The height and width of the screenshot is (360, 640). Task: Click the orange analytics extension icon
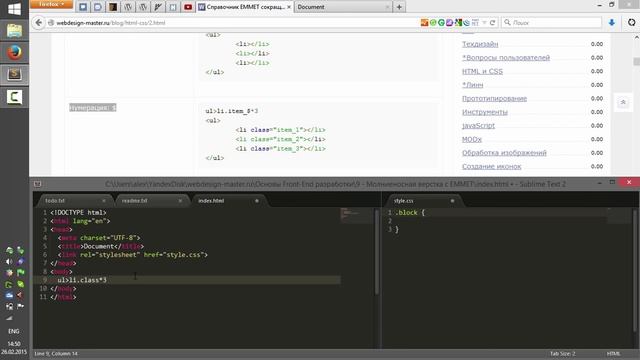pyautogui.click(x=424, y=23)
